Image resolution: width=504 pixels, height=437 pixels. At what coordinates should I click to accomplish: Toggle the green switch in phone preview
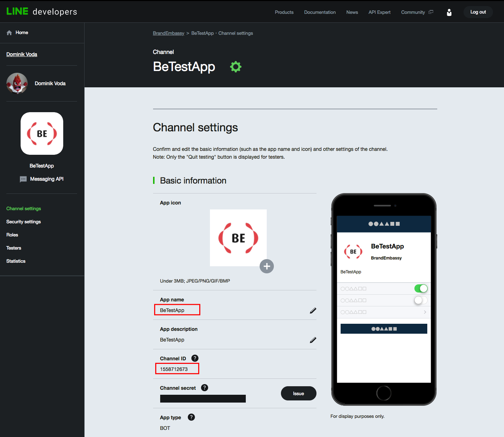(421, 289)
